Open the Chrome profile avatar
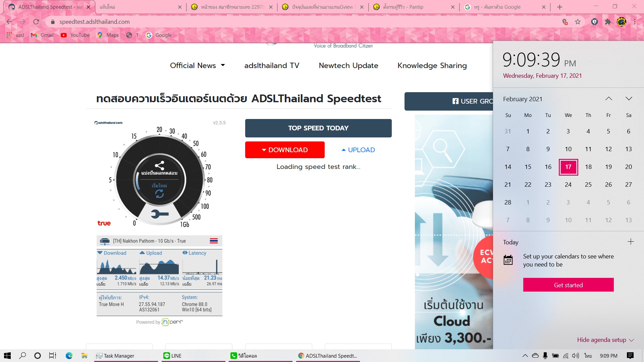Screen dimensions: 644x362 pyautogui.click(x=621, y=22)
